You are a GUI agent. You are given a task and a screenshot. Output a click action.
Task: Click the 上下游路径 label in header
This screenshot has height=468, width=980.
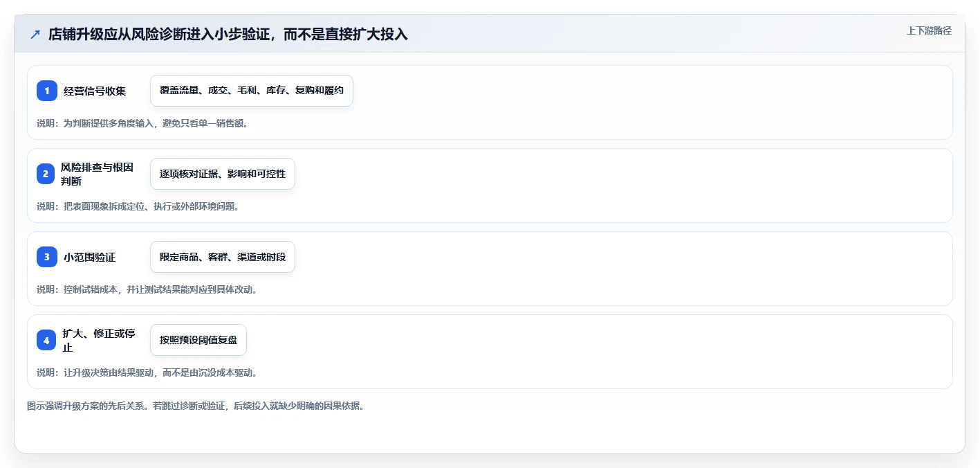930,30
